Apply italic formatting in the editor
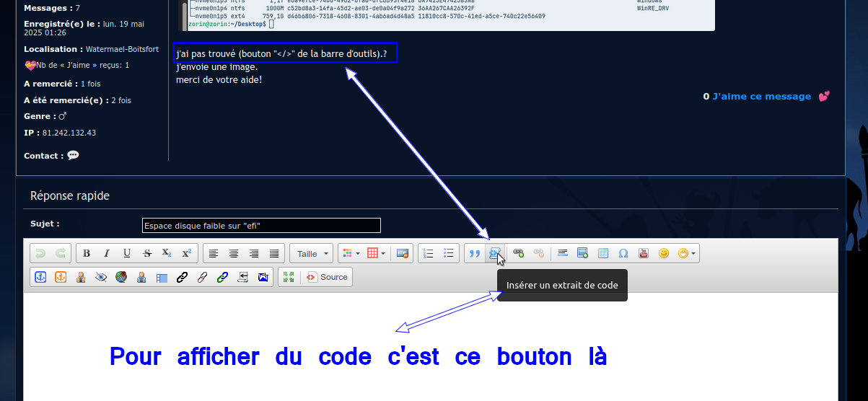This screenshot has width=868, height=401. pos(107,254)
